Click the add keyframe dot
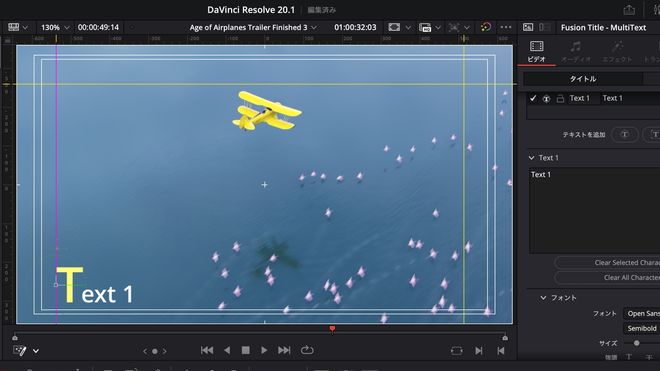660x371 pixels. (154, 351)
